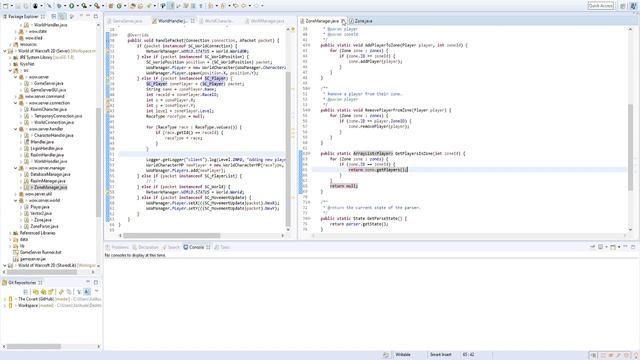The width and height of the screenshot is (640, 360).
Task: Switch to the WorldHandler.java editor tab
Action: (172, 20)
